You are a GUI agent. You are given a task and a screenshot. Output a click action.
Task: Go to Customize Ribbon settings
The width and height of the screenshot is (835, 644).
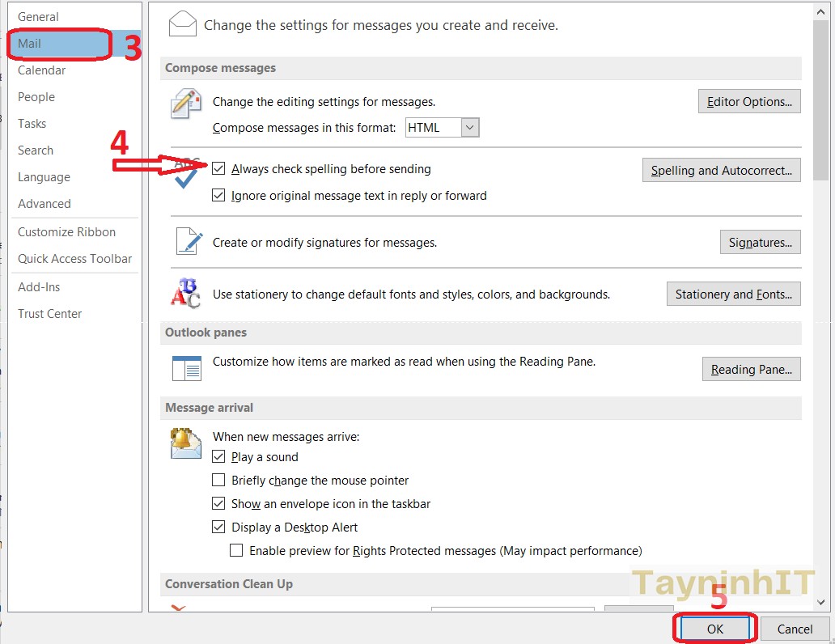click(x=66, y=232)
